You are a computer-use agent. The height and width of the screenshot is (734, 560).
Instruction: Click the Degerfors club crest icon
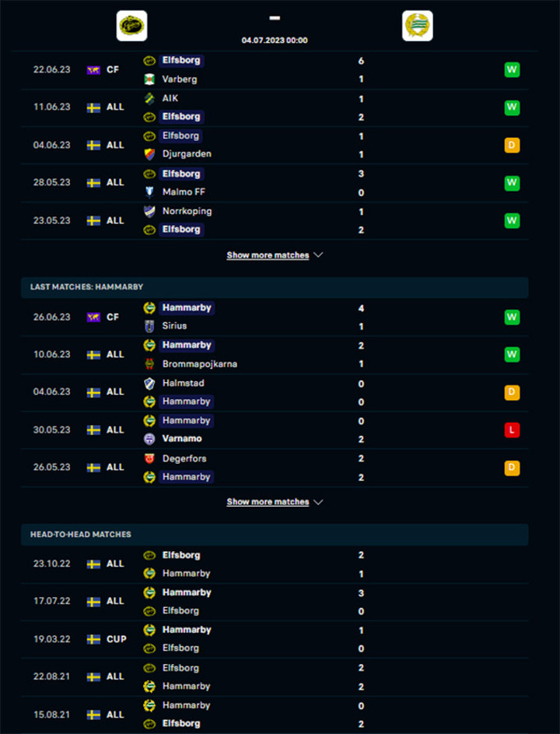click(x=149, y=458)
